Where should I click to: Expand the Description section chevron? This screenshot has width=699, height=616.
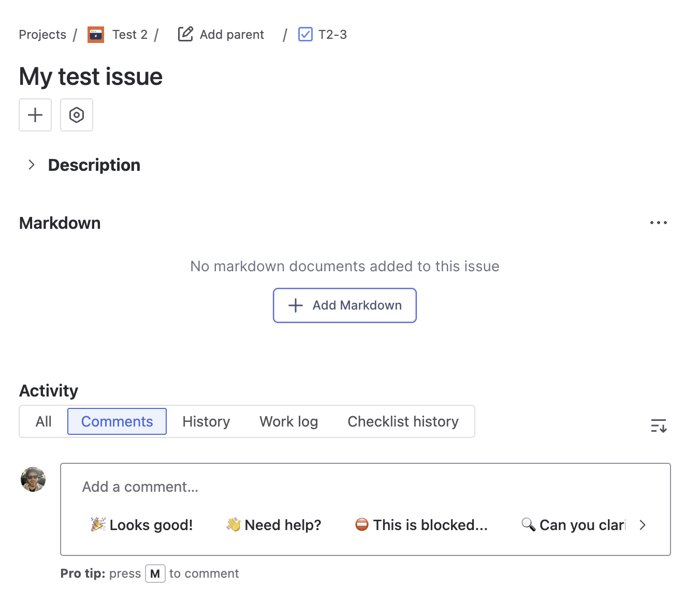click(x=32, y=165)
